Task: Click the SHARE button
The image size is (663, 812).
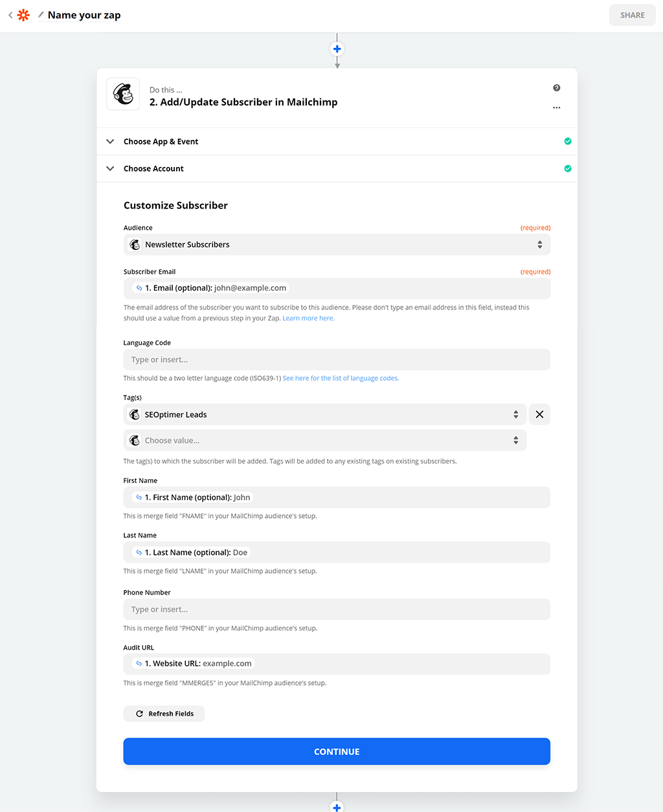Action: (632, 14)
